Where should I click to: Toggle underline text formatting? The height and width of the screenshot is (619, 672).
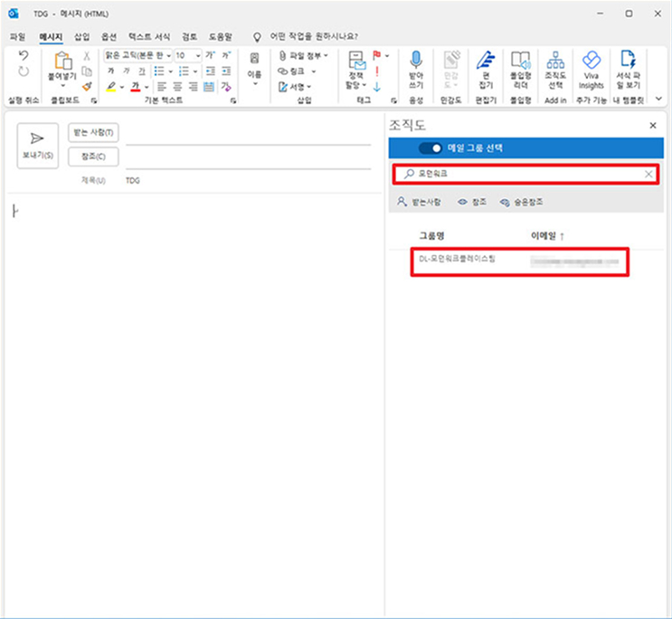coord(142,71)
